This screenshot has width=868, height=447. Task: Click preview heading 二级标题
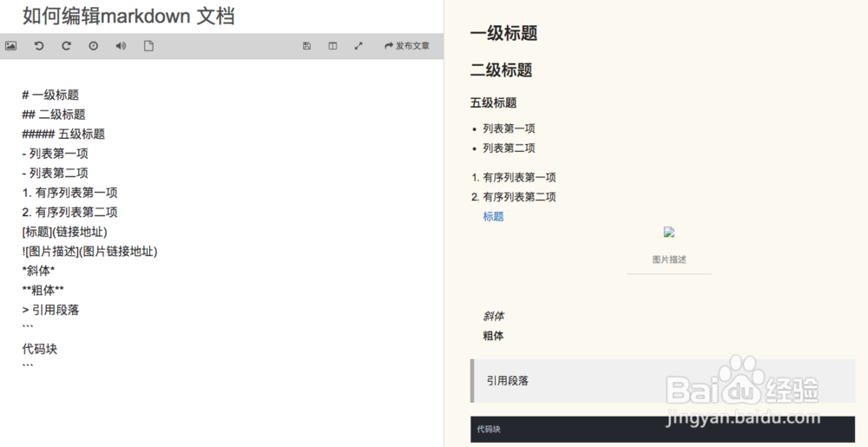click(501, 70)
